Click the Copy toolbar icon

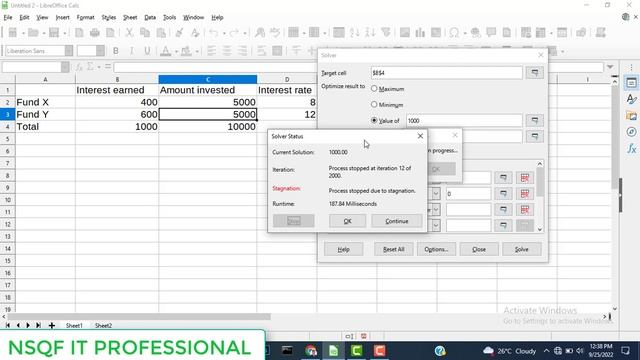click(145, 33)
